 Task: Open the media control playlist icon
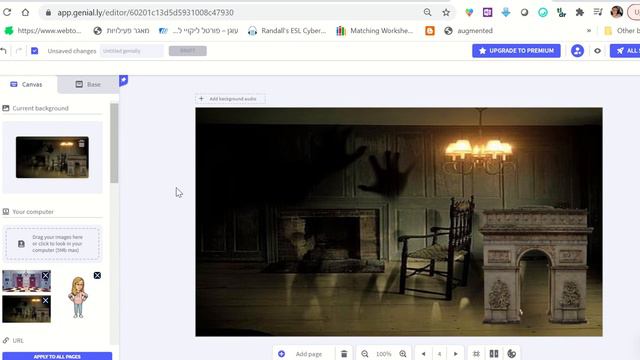pos(598,12)
